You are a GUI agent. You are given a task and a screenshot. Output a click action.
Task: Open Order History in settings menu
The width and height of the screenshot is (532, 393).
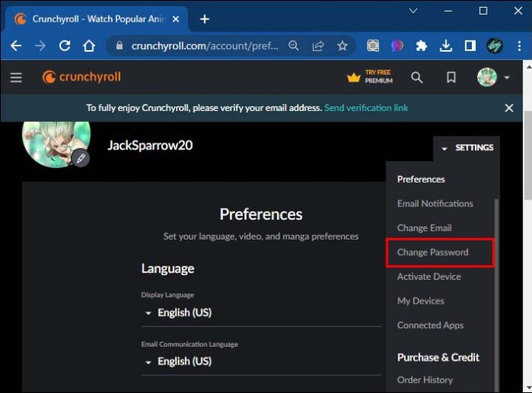[425, 380]
